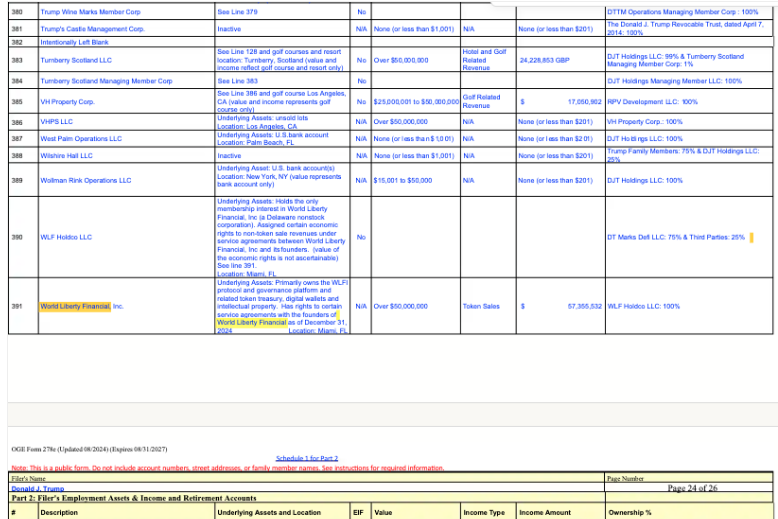778x519 pixels.
Task: Click the VH Property Corp. description in row 385
Action: (67, 102)
